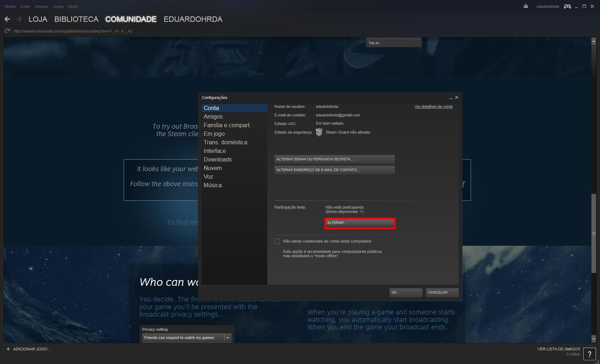Confirm settings with the OK button
The image size is (600, 364).
[x=406, y=293]
